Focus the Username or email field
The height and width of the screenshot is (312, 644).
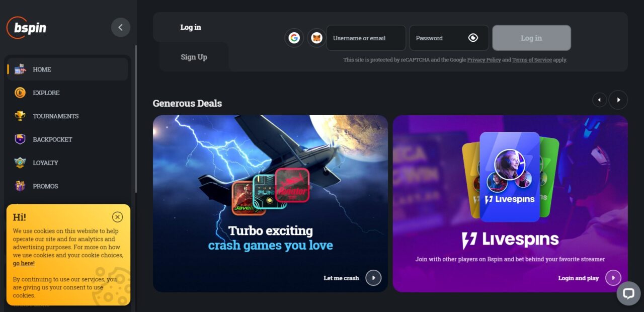pos(366,38)
